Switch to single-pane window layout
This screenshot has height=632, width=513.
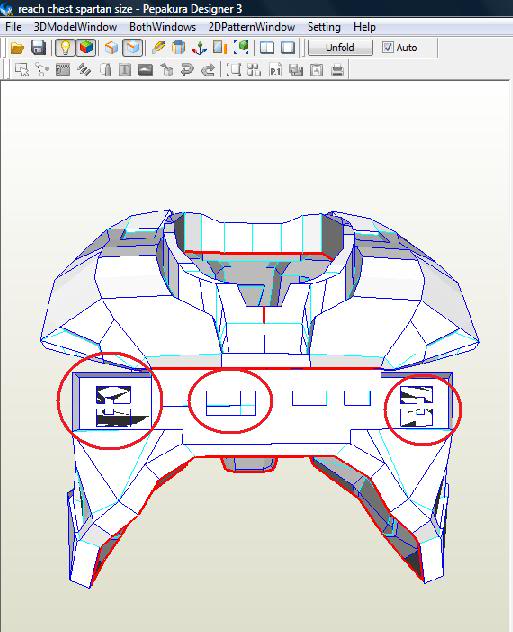coord(288,48)
